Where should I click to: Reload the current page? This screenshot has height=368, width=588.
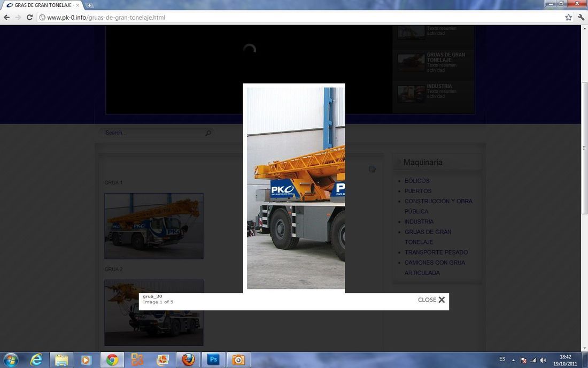[29, 18]
